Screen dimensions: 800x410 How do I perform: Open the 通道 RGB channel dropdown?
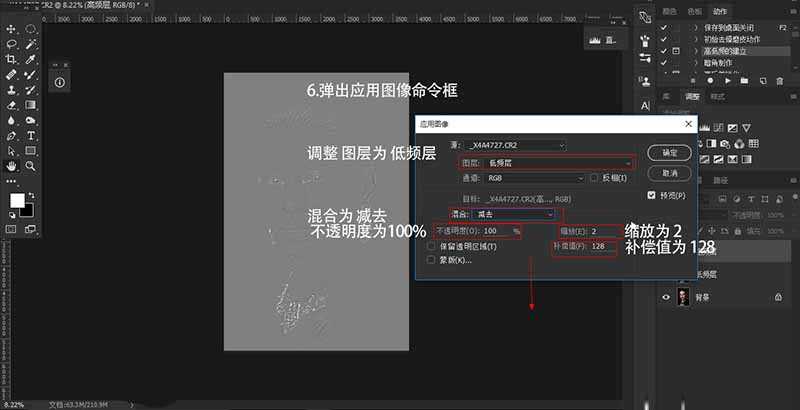(x=534, y=177)
